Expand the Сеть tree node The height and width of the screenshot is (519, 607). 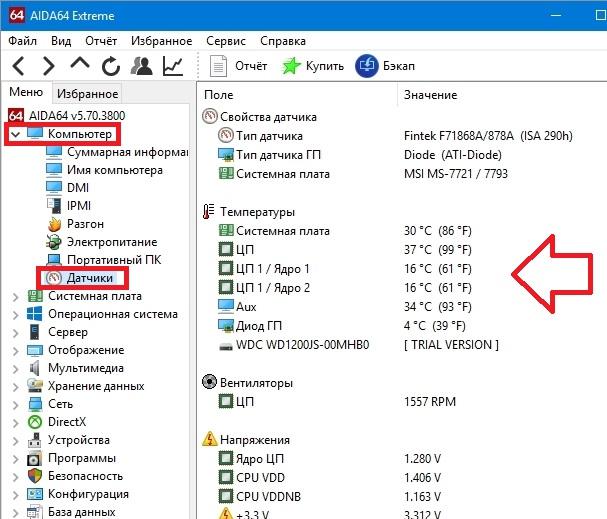point(15,405)
